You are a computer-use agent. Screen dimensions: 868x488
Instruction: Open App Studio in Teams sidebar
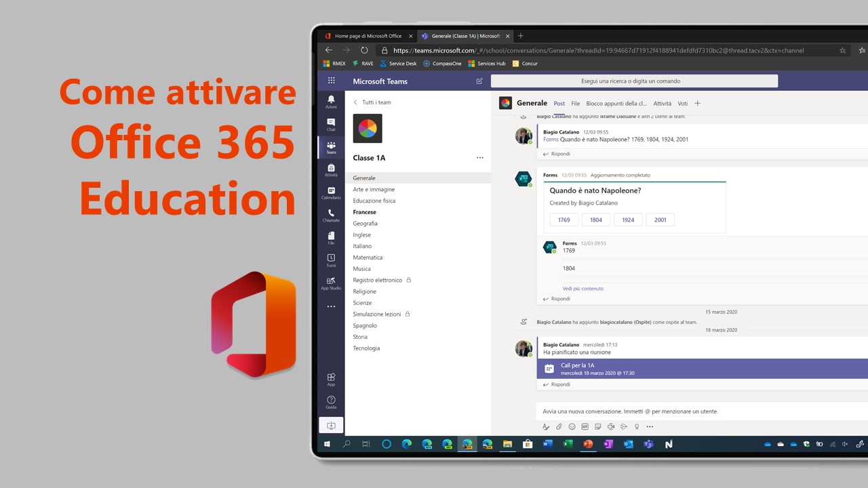pos(331,283)
